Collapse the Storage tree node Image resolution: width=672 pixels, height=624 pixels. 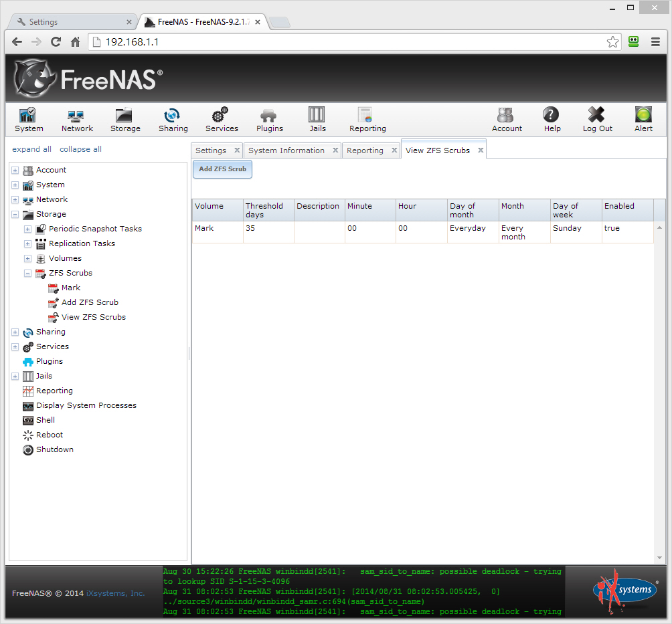[x=15, y=215]
